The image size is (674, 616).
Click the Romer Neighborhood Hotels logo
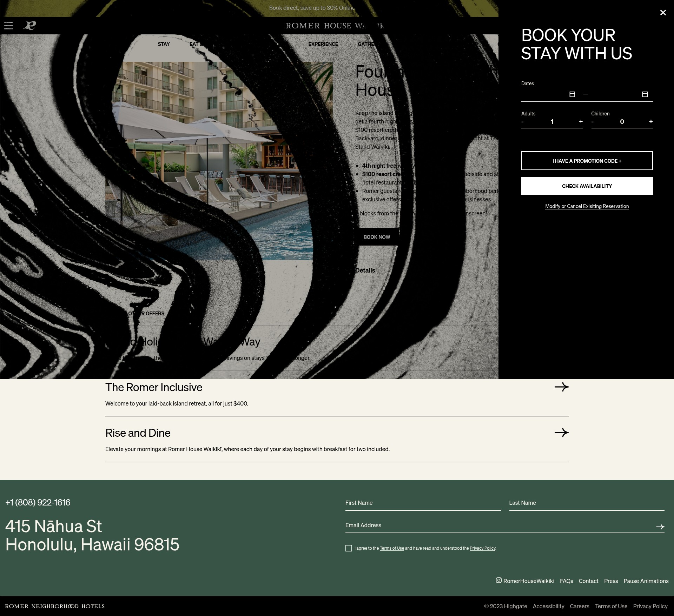(x=55, y=606)
